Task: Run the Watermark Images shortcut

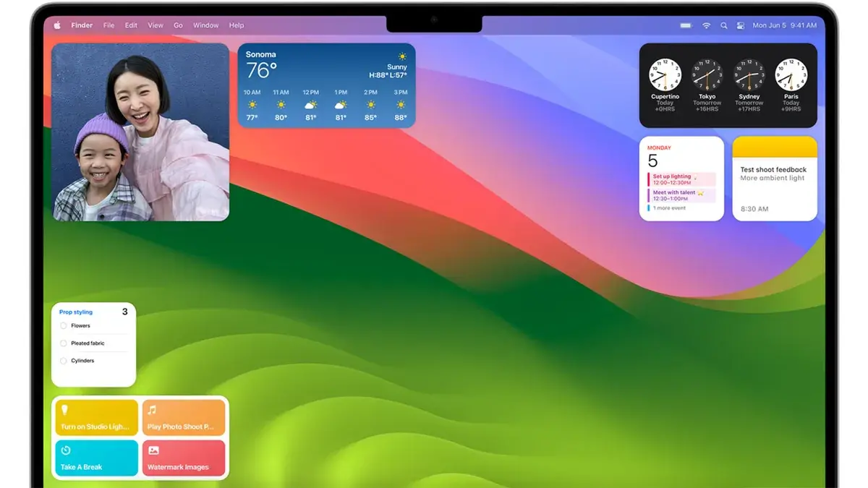Action: click(x=184, y=458)
